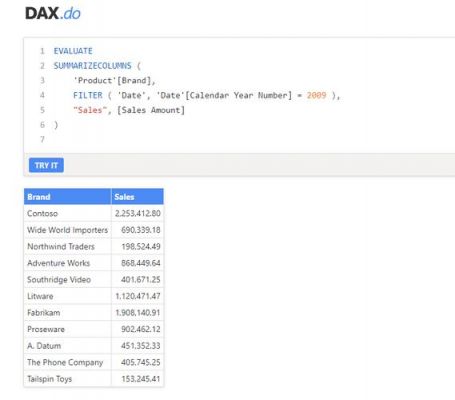Click SUMMARIZECOLUMNS in the code editor

[93, 66]
